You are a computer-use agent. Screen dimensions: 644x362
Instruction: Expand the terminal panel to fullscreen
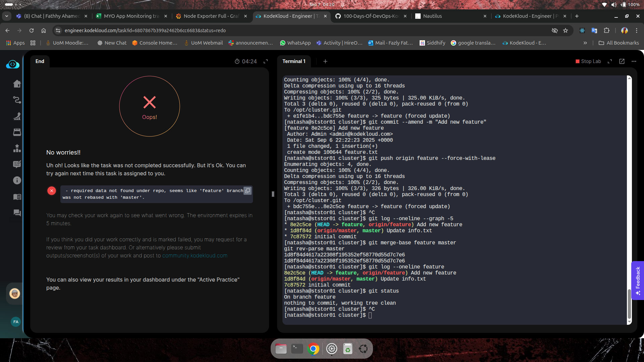click(610, 61)
